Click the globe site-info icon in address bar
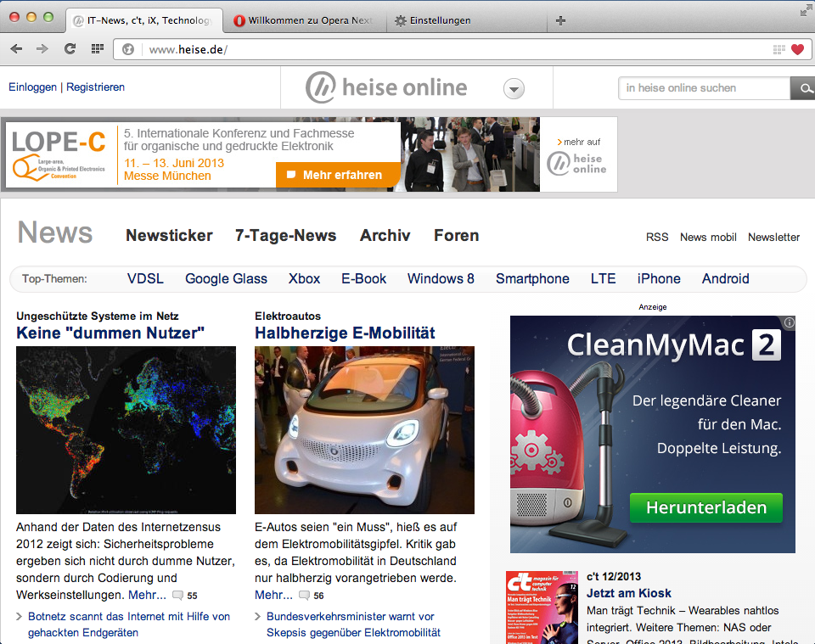This screenshot has height=644, width=815. tap(128, 49)
